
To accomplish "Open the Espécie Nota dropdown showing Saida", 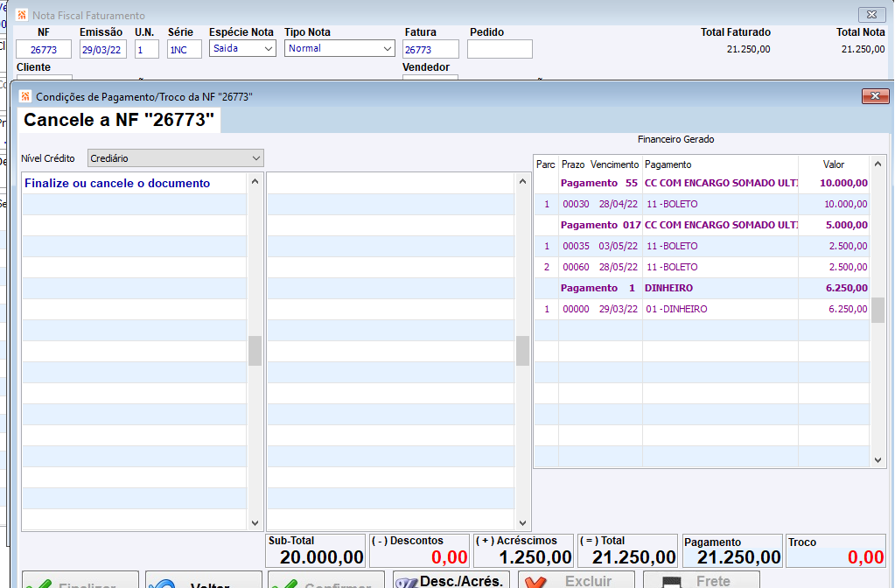I will pos(242,48).
